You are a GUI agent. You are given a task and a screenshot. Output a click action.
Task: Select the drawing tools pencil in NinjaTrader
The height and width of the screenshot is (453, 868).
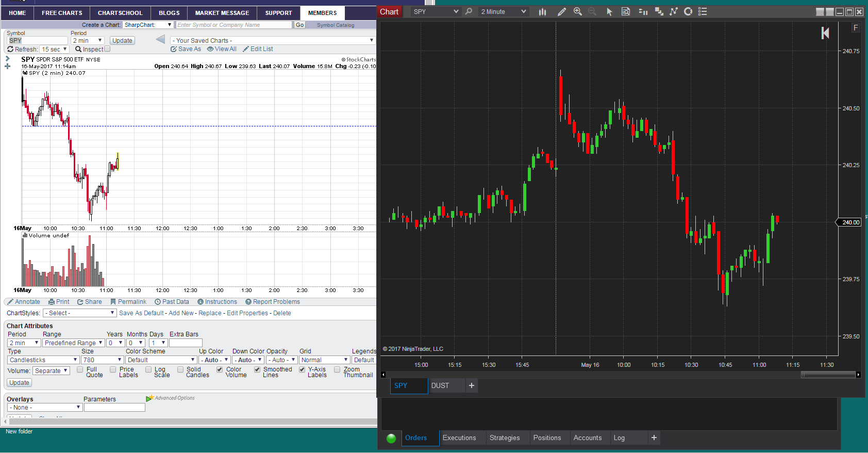point(562,12)
